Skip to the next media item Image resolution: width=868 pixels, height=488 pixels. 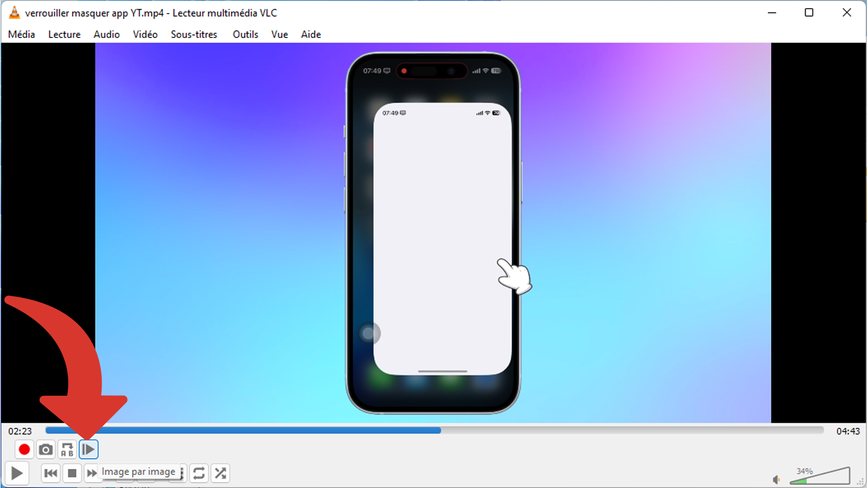(92, 473)
